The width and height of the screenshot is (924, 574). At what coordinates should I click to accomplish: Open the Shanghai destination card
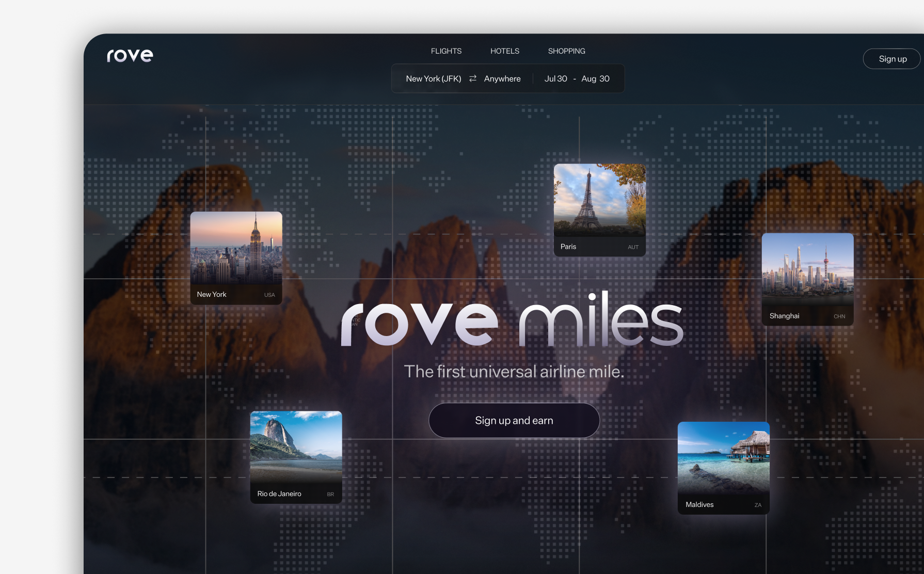pos(808,279)
